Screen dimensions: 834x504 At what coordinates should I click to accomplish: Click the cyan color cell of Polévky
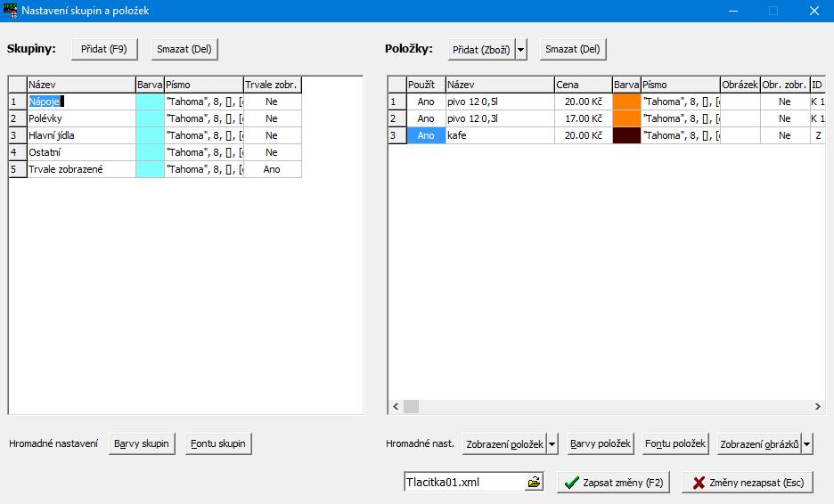tap(150, 118)
